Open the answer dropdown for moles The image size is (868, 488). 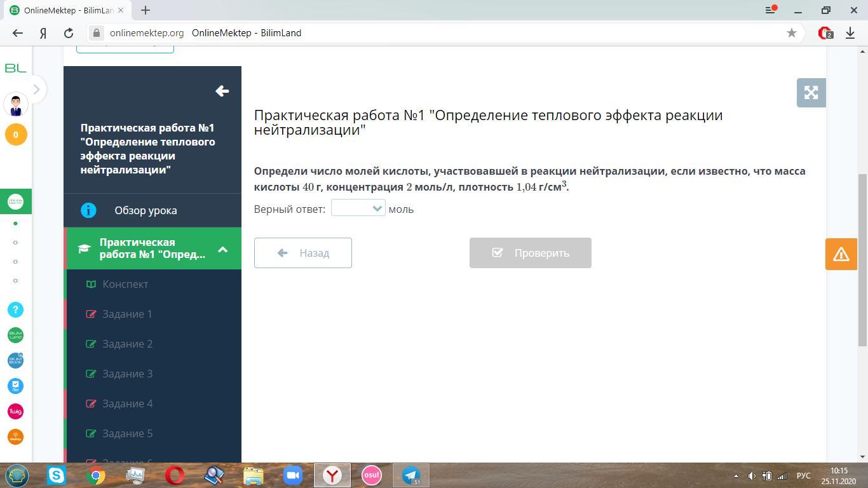358,208
